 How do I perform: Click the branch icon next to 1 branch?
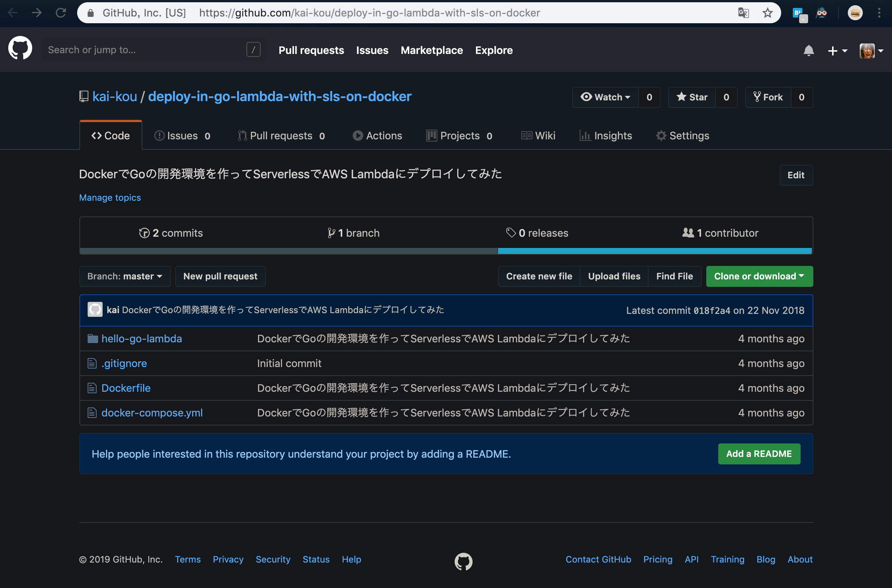click(x=331, y=233)
